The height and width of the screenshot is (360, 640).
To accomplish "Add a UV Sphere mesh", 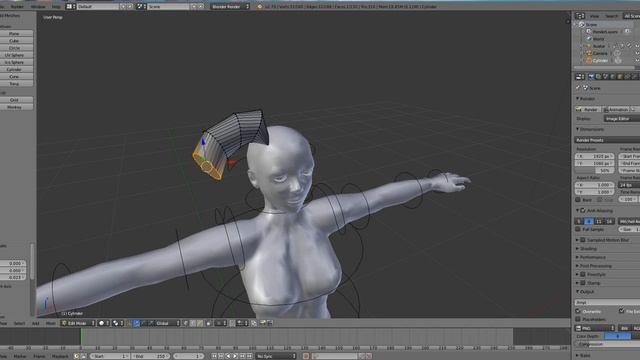I will tap(14, 55).
